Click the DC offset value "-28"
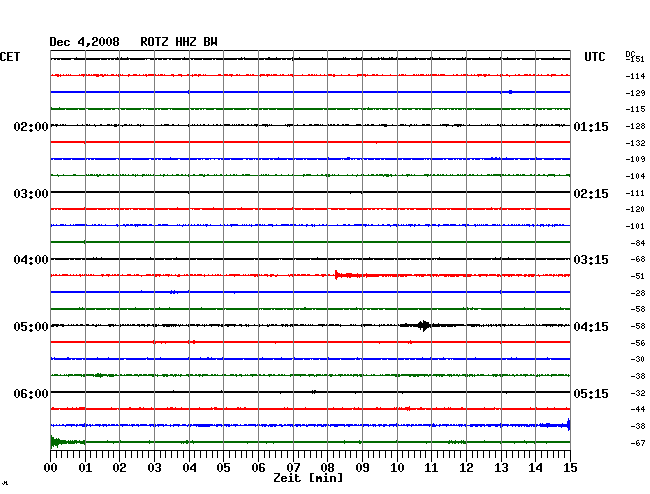This screenshot has height=494, width=650. tap(638, 293)
